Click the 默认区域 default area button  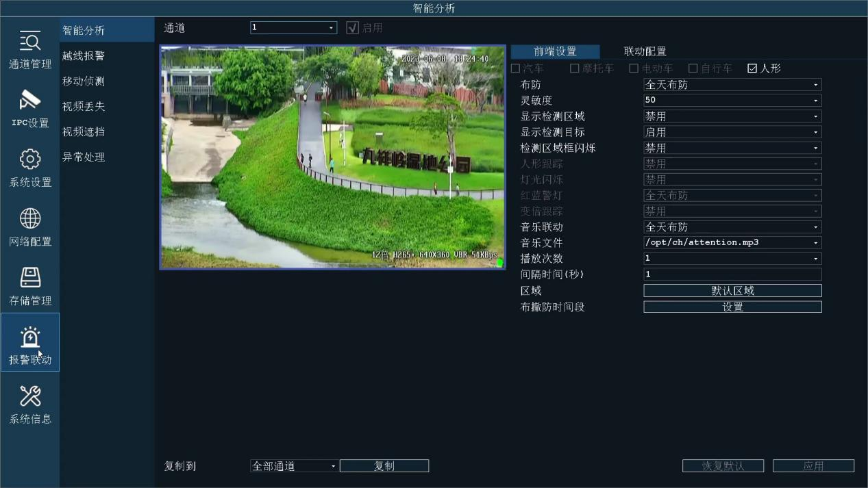(x=732, y=290)
